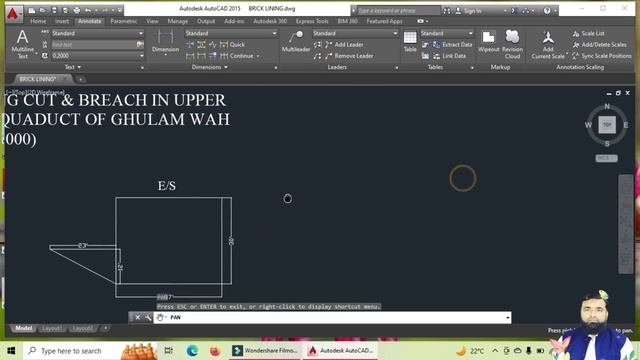Viewport: 640px width, 360px height.
Task: Switch to the Manage ribbon tab
Action: click(x=178, y=21)
